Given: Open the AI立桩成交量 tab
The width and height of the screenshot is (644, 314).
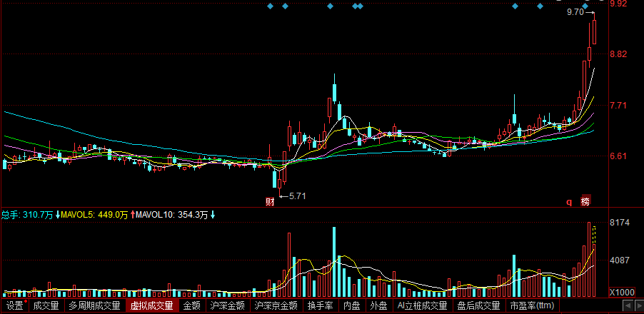Looking at the screenshot, I should (x=422, y=305).
